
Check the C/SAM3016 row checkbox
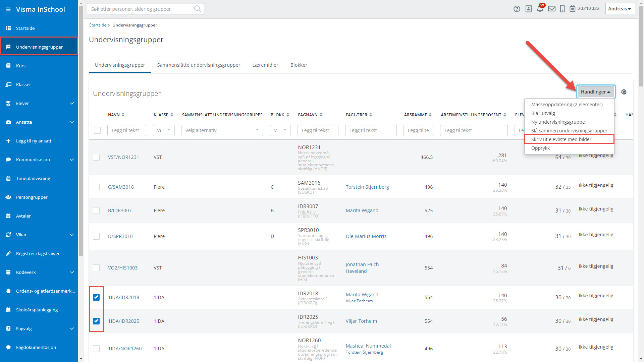tap(96, 187)
